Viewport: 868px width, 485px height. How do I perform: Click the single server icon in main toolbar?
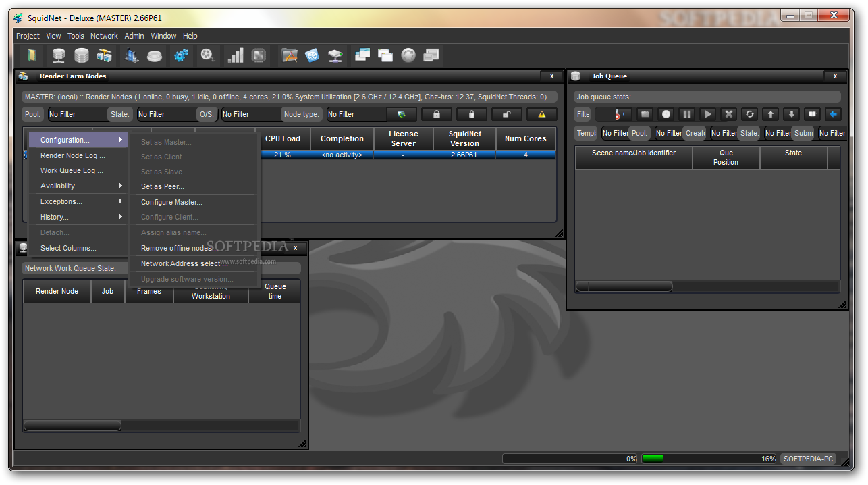[x=59, y=55]
